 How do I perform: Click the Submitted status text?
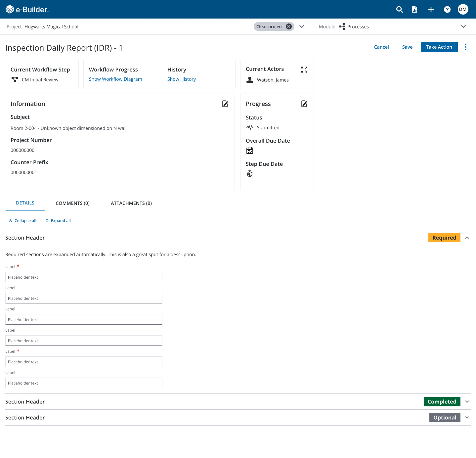point(268,127)
